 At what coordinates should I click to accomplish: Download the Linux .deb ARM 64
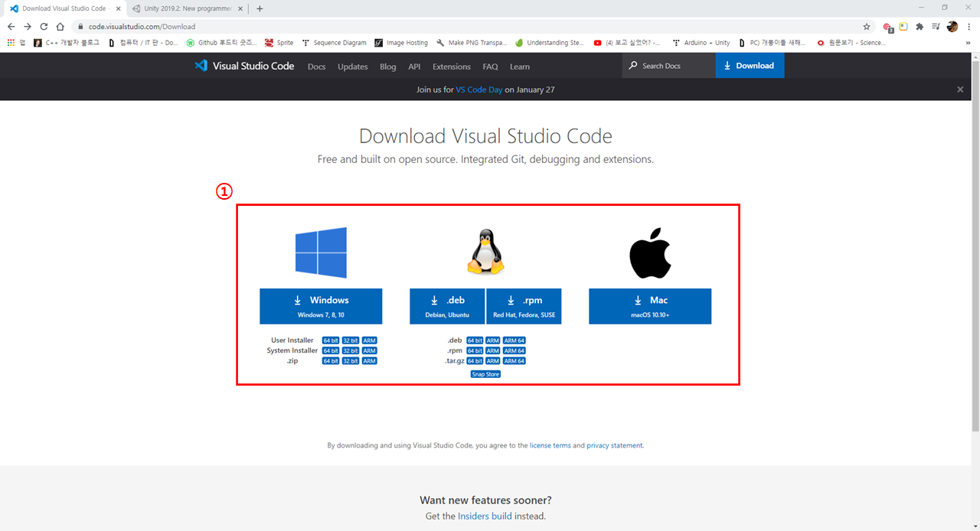(x=514, y=340)
